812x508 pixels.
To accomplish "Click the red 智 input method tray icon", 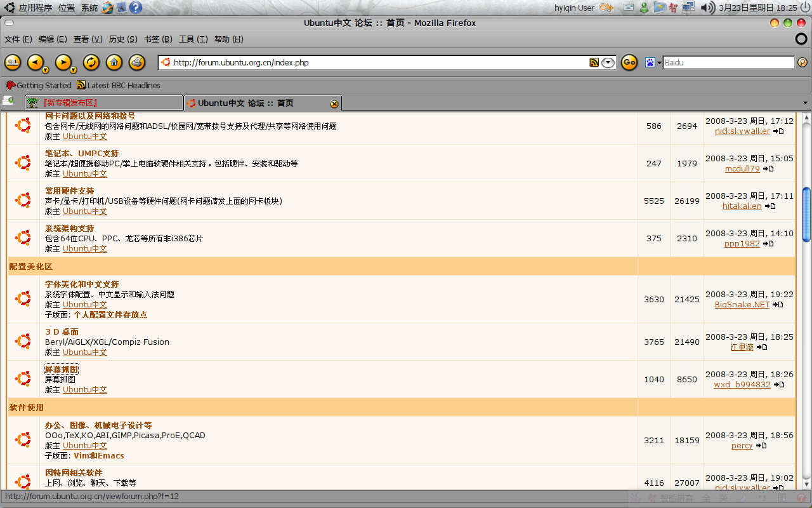I will coord(673,8).
